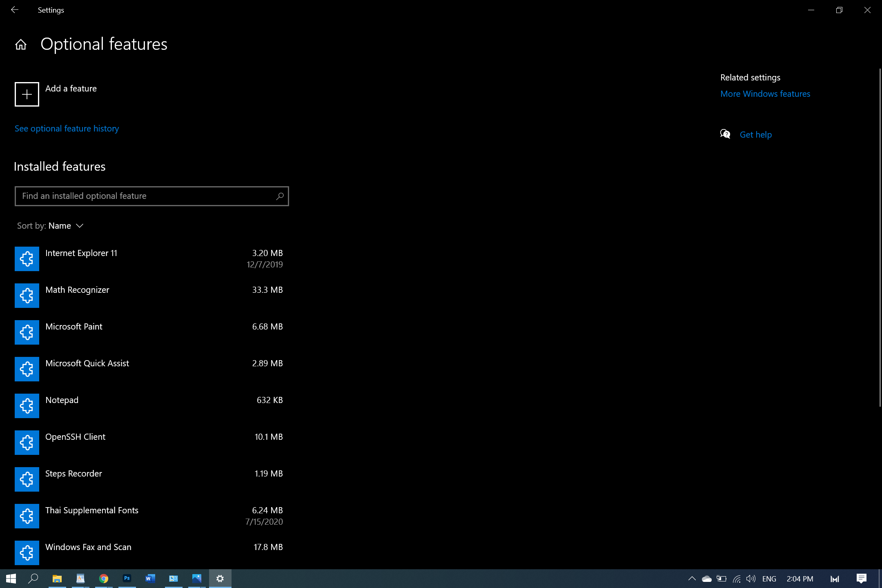Click the ENG language indicator
Image resolution: width=882 pixels, height=588 pixels.
click(769, 579)
